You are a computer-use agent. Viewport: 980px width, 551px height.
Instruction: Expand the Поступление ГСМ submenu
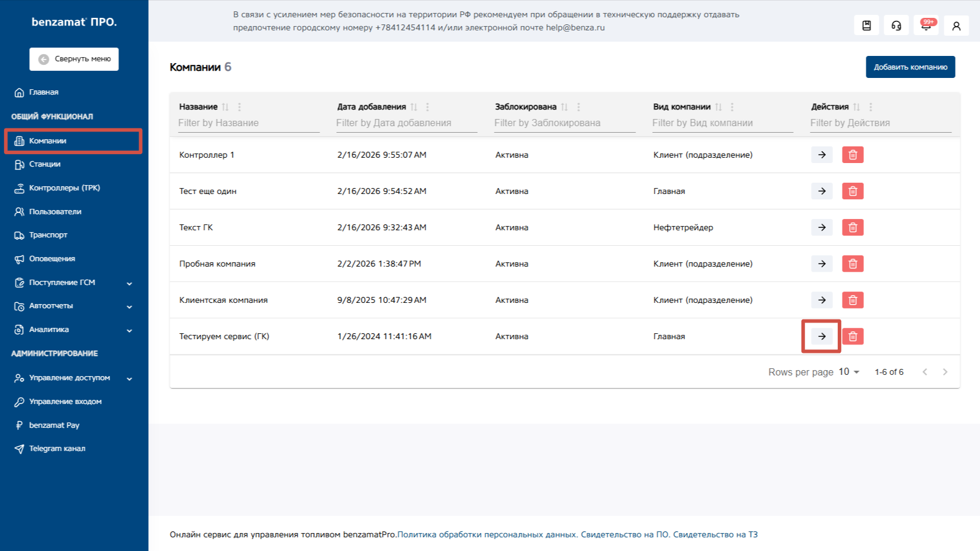(129, 283)
